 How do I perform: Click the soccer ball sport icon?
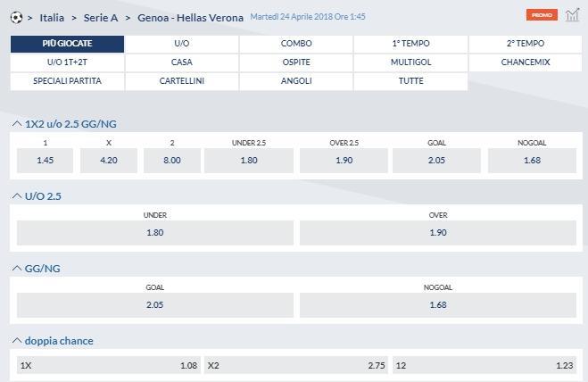point(16,17)
